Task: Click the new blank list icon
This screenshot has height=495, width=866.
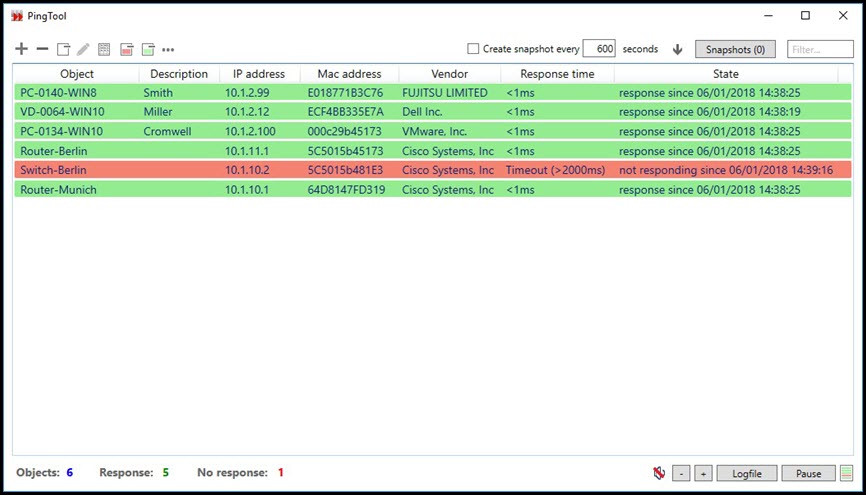Action: [64, 49]
